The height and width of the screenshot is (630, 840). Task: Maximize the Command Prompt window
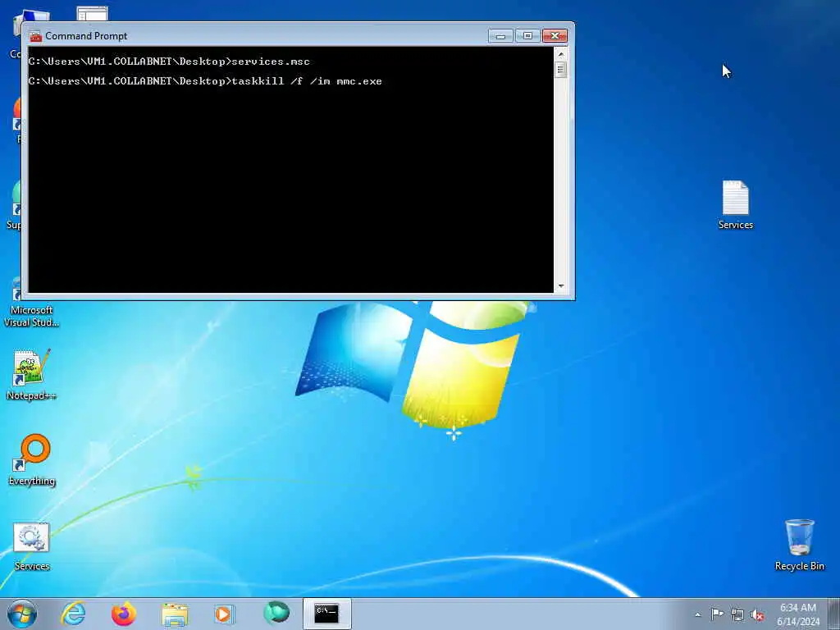click(x=527, y=36)
